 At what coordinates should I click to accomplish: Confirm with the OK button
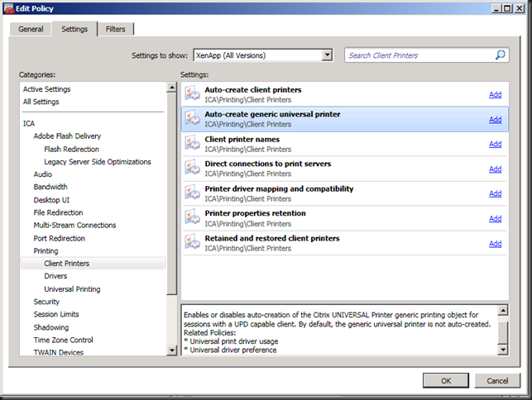point(446,381)
